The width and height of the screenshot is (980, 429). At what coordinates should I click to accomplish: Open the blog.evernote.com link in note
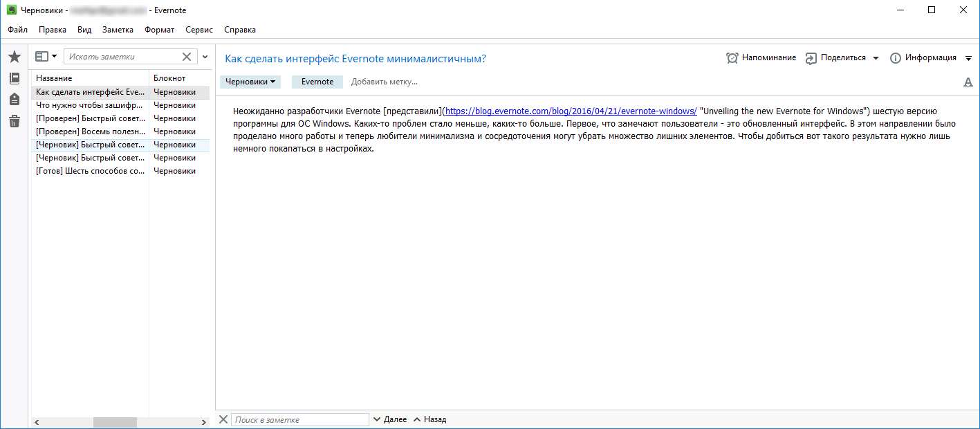click(572, 111)
